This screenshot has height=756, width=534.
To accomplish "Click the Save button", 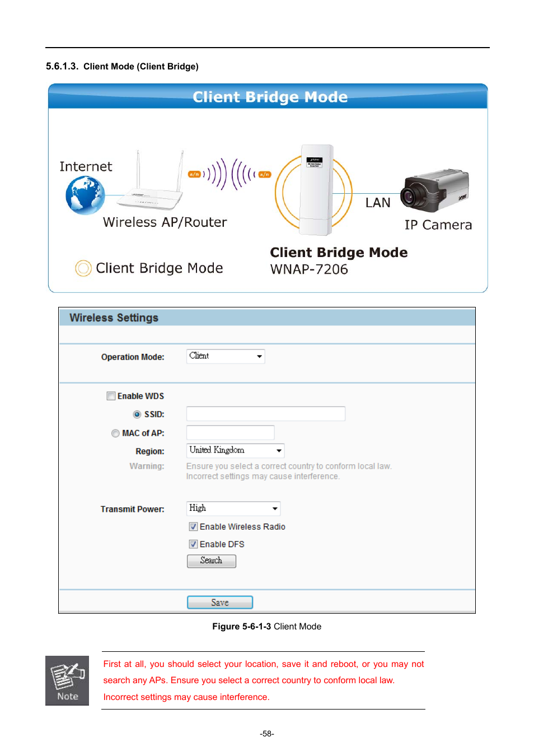I will tap(219, 602).
